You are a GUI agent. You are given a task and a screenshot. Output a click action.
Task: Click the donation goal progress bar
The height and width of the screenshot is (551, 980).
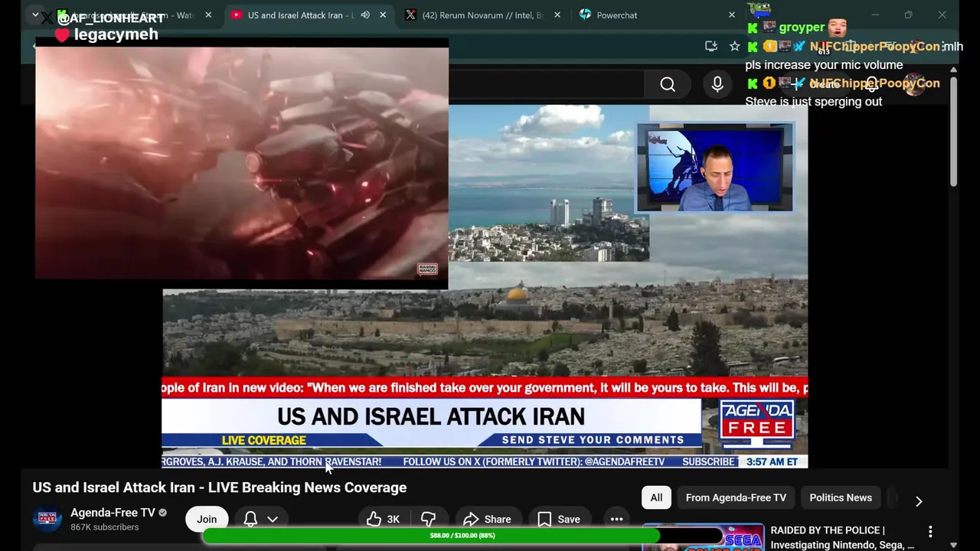point(461,536)
